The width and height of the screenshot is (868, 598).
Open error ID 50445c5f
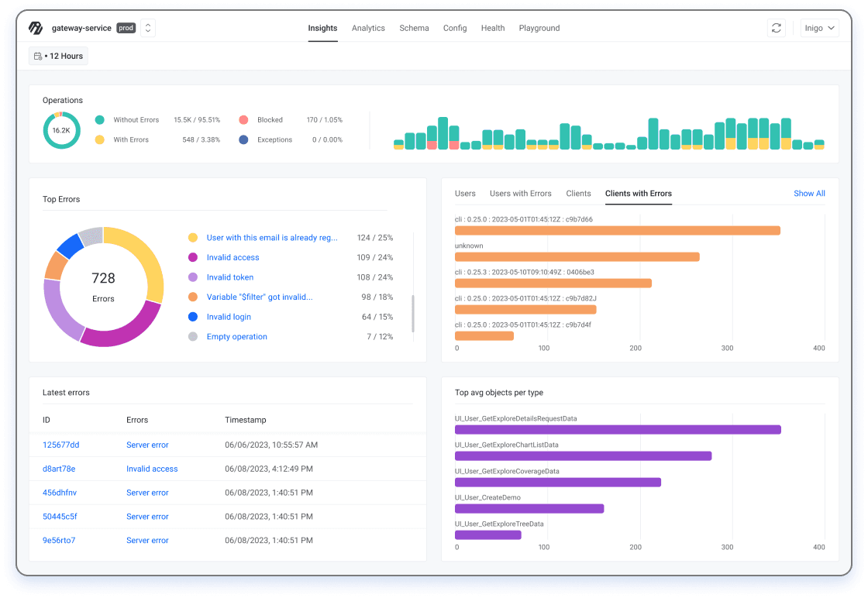coord(60,517)
